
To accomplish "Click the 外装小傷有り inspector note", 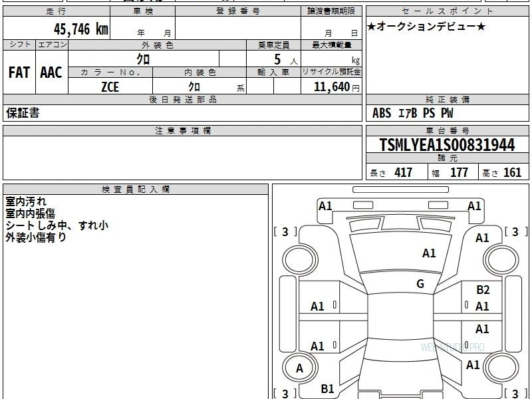I will tap(36, 237).
